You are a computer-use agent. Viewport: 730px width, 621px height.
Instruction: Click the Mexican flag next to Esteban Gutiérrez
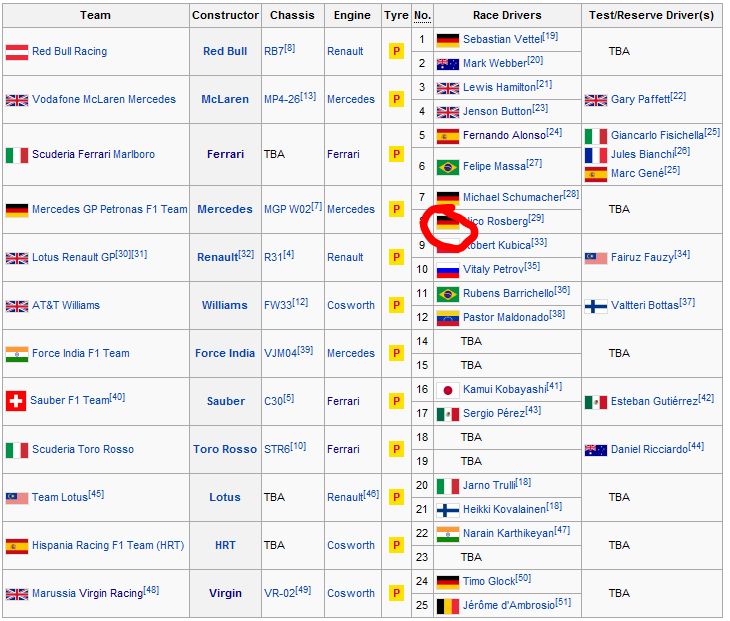[x=596, y=402]
